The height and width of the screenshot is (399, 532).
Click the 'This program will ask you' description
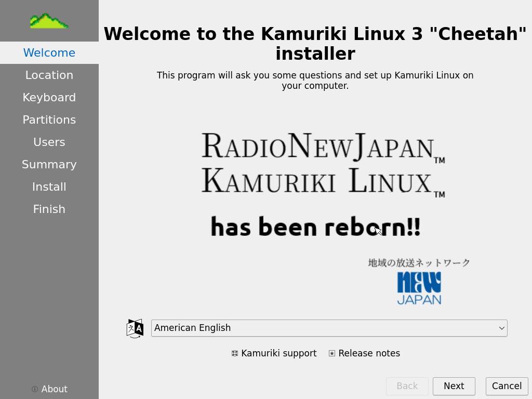tap(315, 81)
